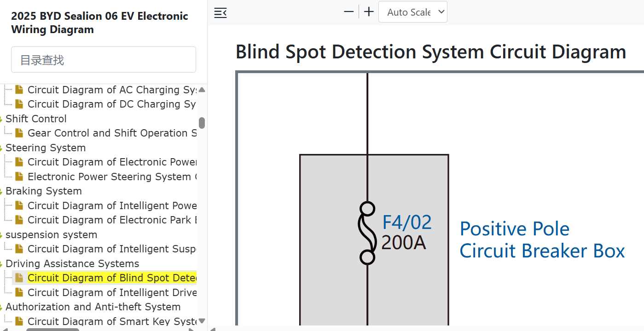Open Circuit Diagram of Electronic Power steering
The height and width of the screenshot is (331, 644).
[x=112, y=162]
